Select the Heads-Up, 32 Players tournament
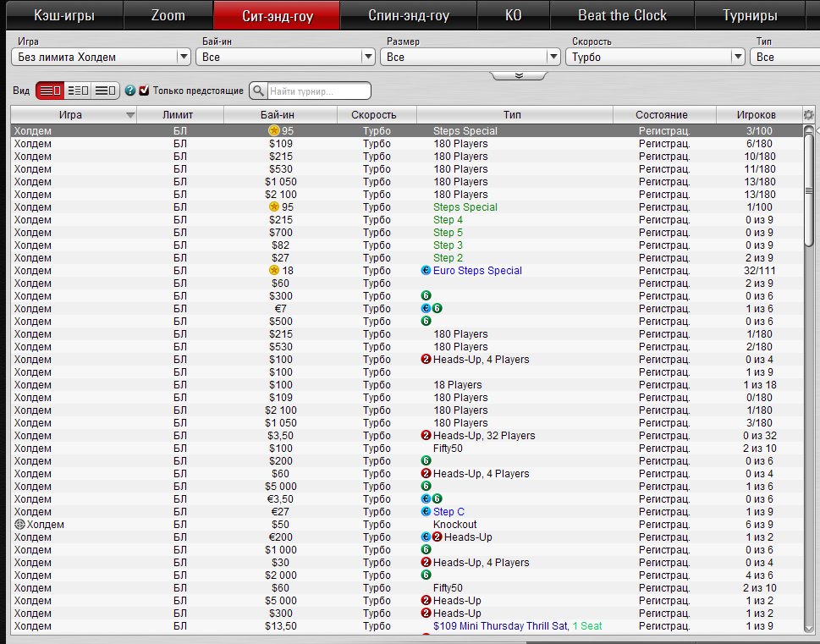 [407, 435]
